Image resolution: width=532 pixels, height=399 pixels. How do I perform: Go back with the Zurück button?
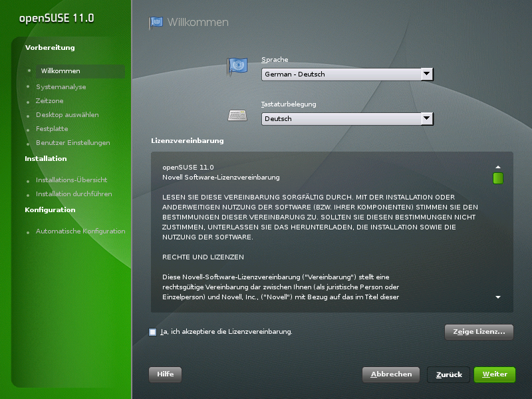coord(448,374)
